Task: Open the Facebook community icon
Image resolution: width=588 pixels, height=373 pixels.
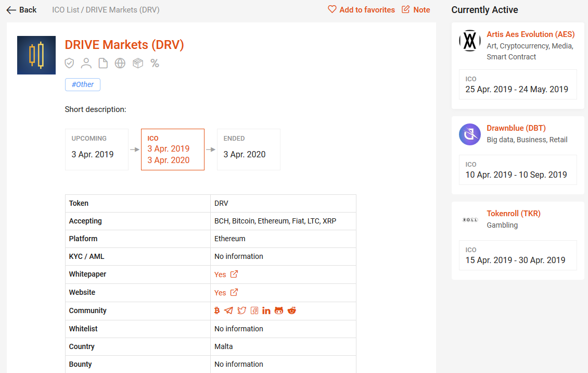Action: pos(254,310)
